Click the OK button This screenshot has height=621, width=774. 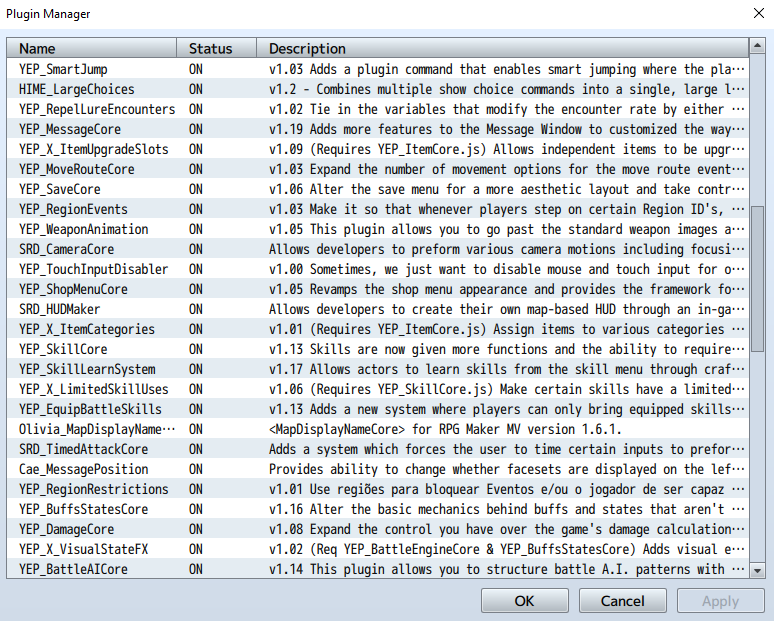point(525,601)
